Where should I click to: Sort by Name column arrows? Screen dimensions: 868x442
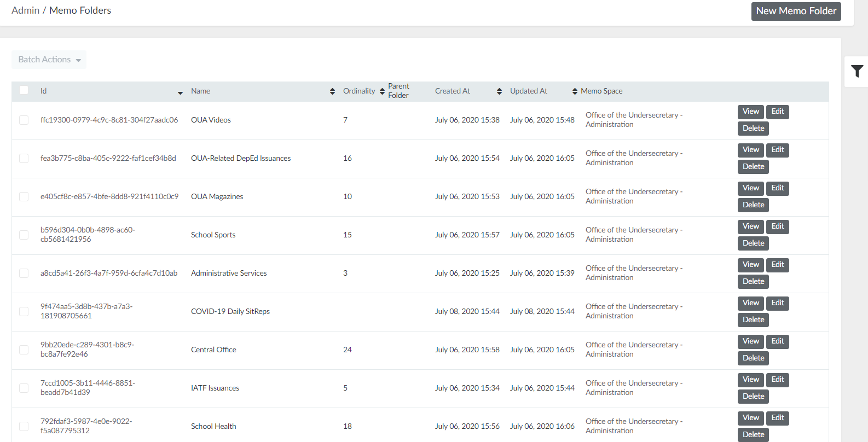click(332, 91)
